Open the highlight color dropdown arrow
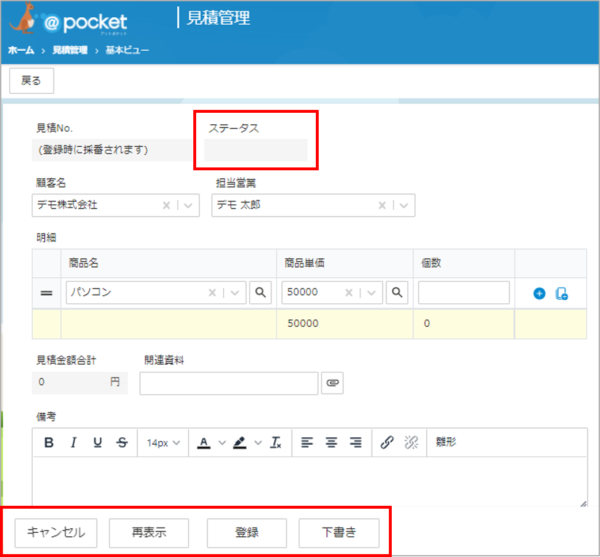The height and width of the screenshot is (557, 600). point(258,443)
